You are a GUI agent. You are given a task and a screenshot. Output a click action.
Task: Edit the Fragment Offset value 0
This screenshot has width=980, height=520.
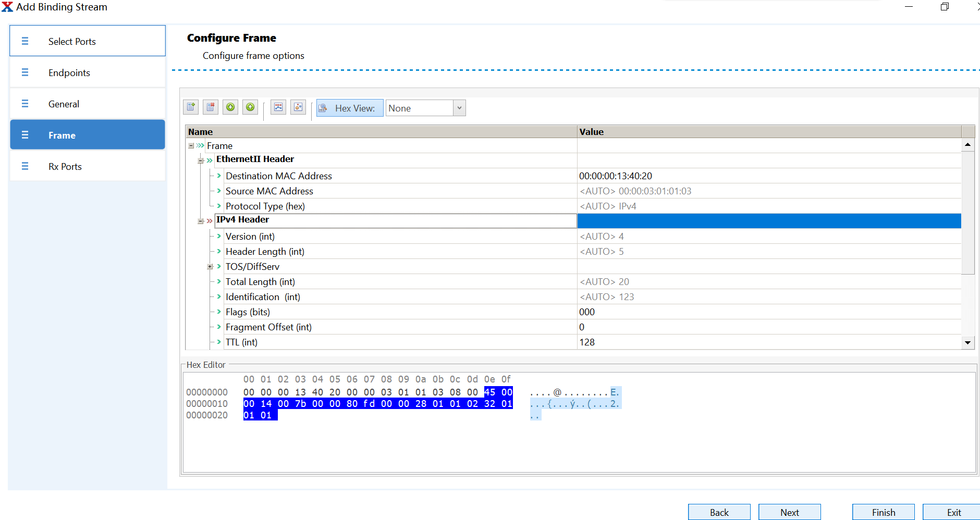point(769,327)
